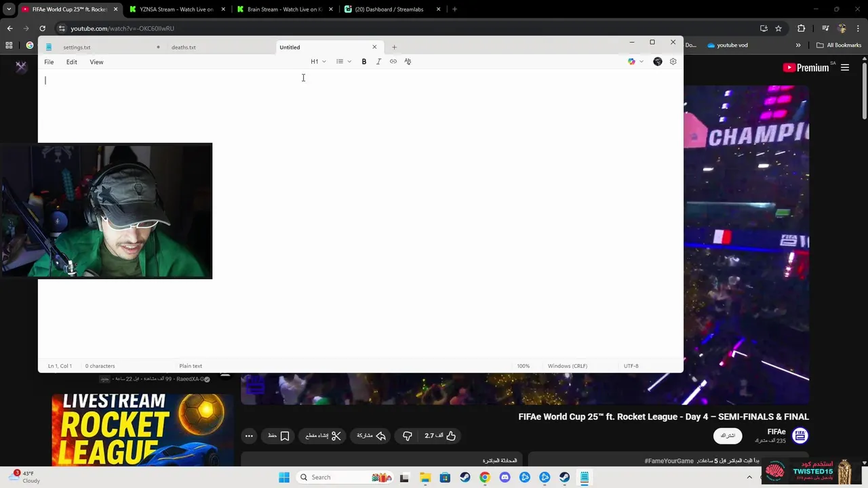Switch to the deaths.txt tab
This screenshot has height=488, width=868.
[217, 47]
